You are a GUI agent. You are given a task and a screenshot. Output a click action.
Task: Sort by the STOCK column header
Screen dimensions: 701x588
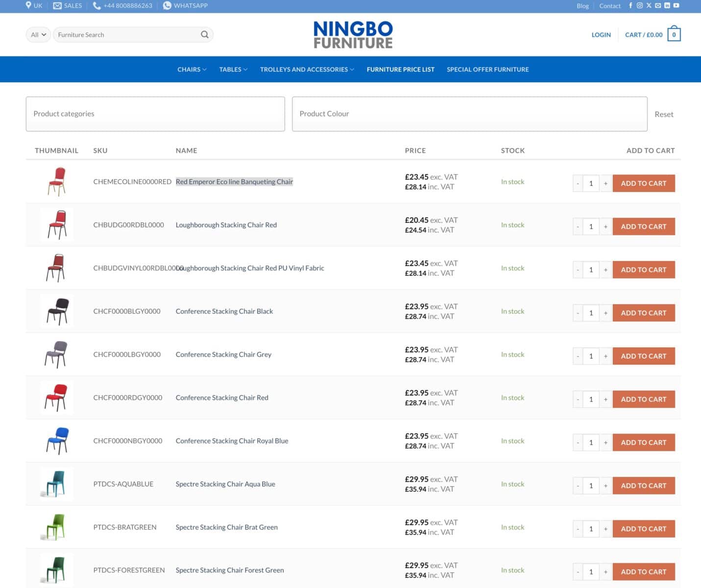click(x=512, y=150)
